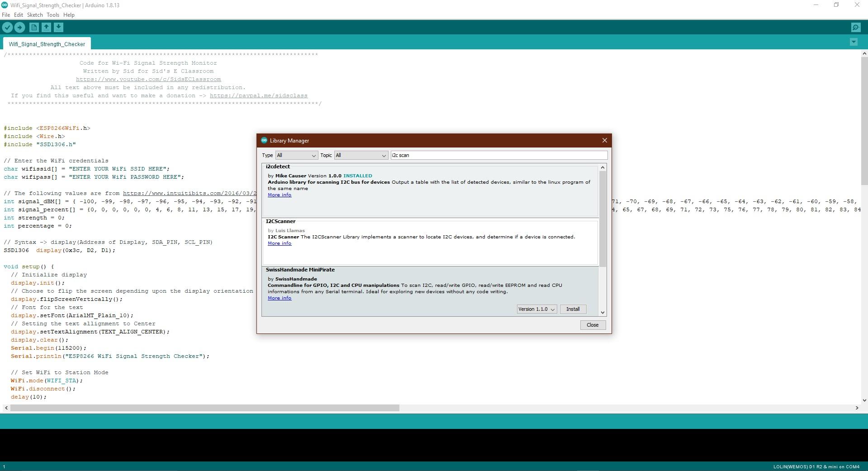Viewport: 868px width, 471px height.
Task: Click the 'SSD1306 display(0x3c, D2, D1);' line
Action: point(60,250)
